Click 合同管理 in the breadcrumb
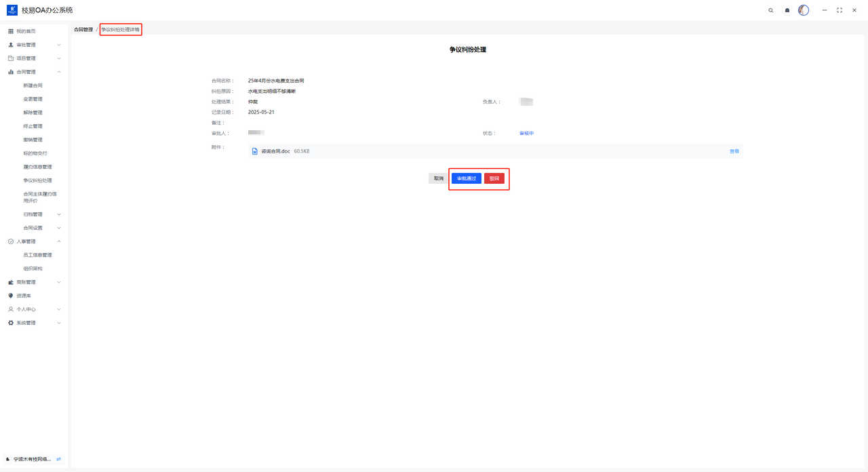This screenshot has height=472, width=868. 83,30
